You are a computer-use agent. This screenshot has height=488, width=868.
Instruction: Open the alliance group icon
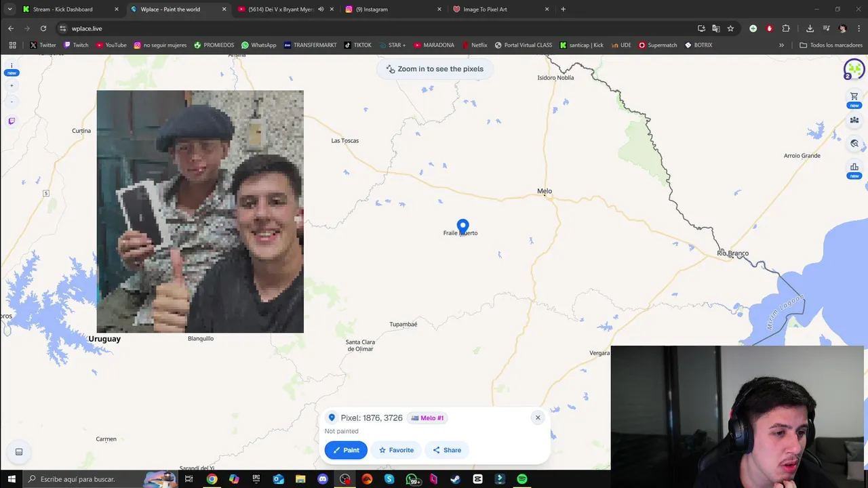[854, 121]
